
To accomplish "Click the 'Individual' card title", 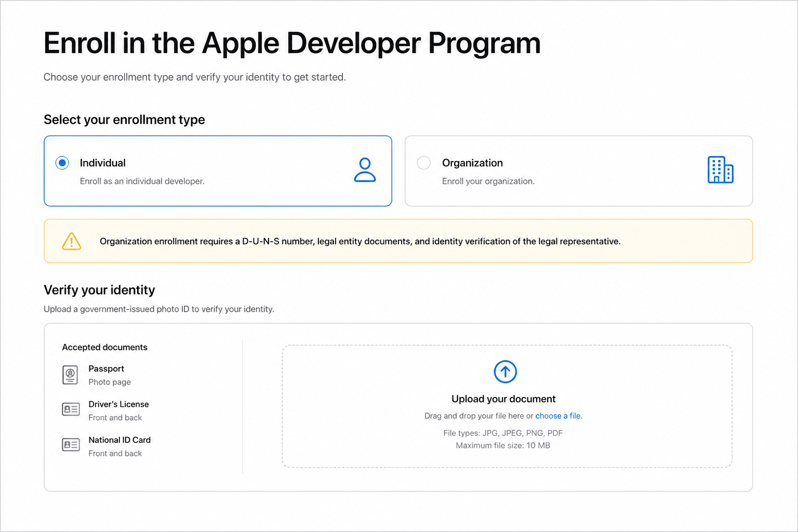I will (x=103, y=163).
